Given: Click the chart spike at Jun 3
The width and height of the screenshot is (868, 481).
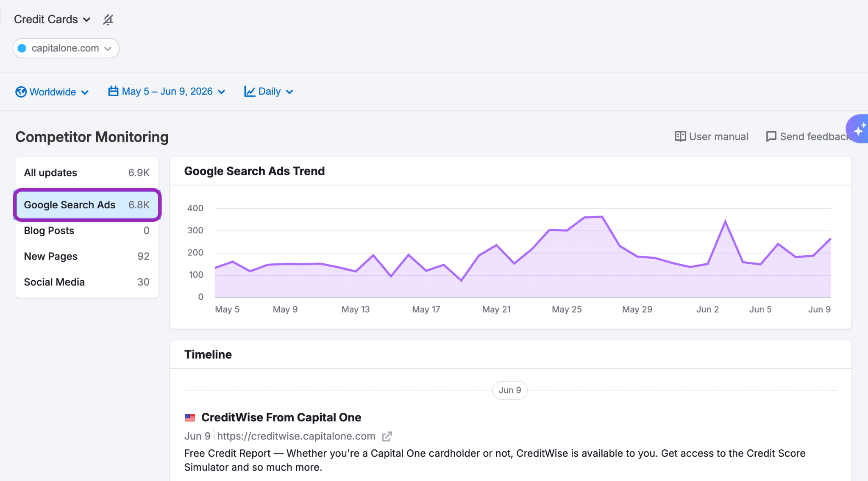Looking at the screenshot, I should click(725, 221).
